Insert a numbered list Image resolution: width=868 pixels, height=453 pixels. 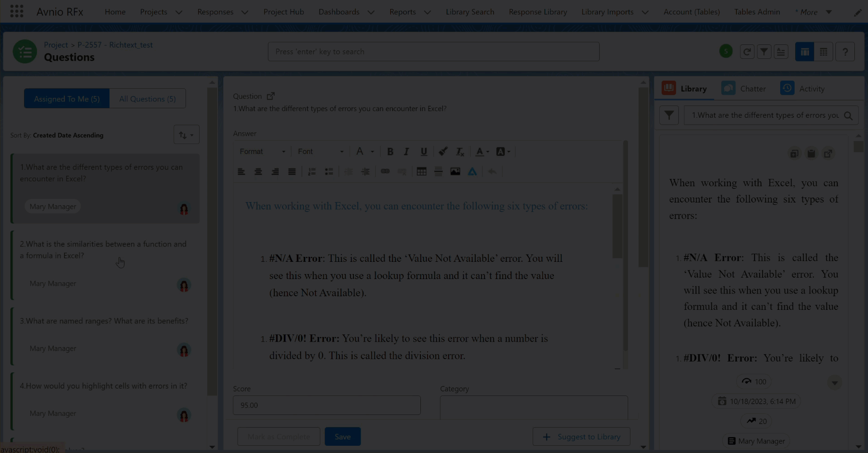(x=312, y=172)
